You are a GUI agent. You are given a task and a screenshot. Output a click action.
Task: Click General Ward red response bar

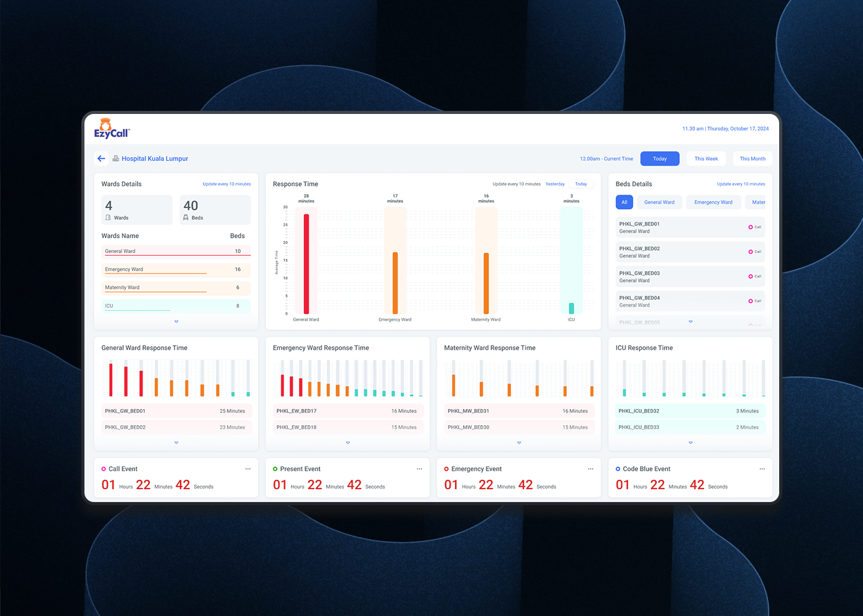click(x=306, y=264)
